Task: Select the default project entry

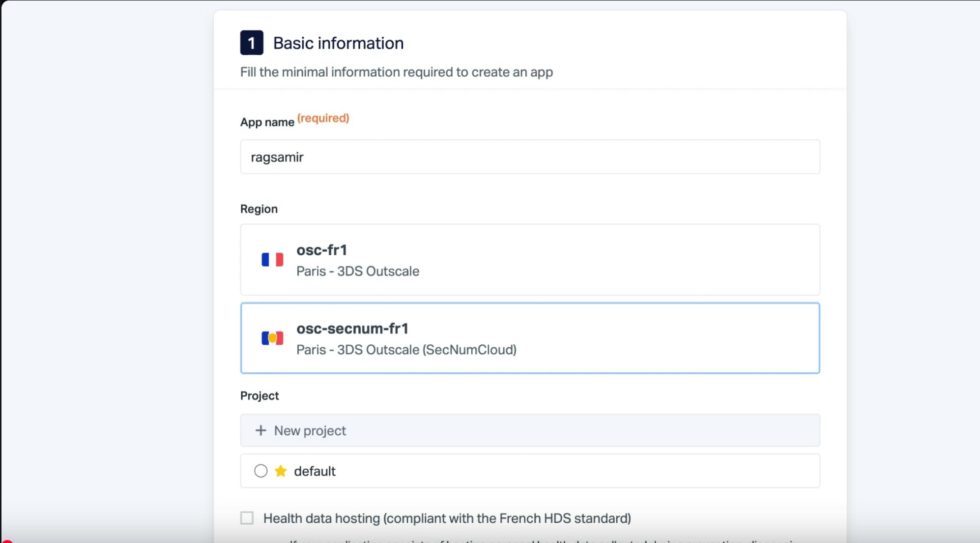Action: 530,471
